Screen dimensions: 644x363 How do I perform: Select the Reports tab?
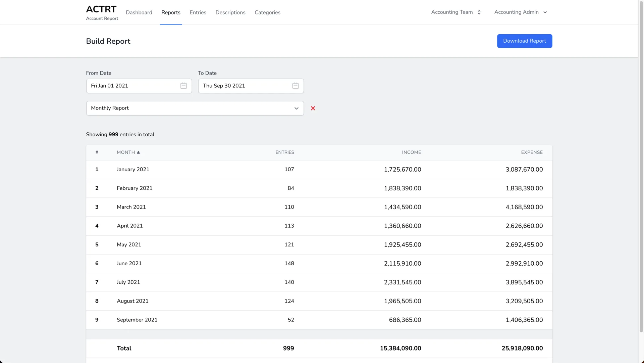click(171, 12)
